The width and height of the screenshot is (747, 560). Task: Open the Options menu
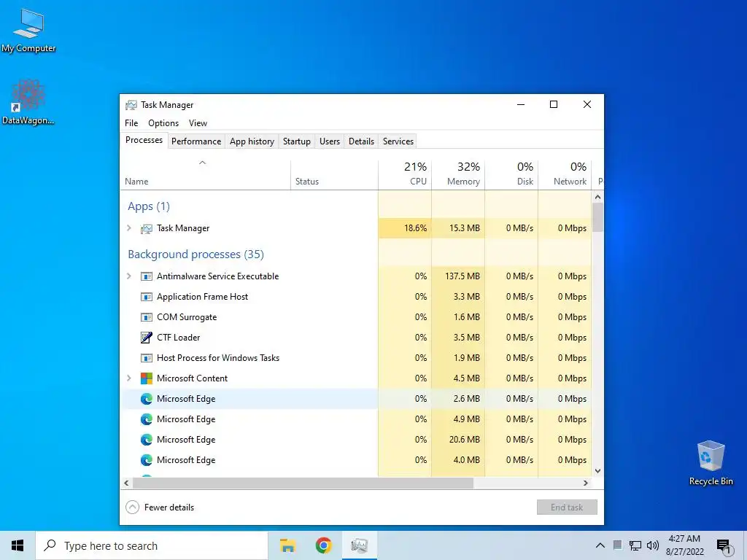(163, 122)
